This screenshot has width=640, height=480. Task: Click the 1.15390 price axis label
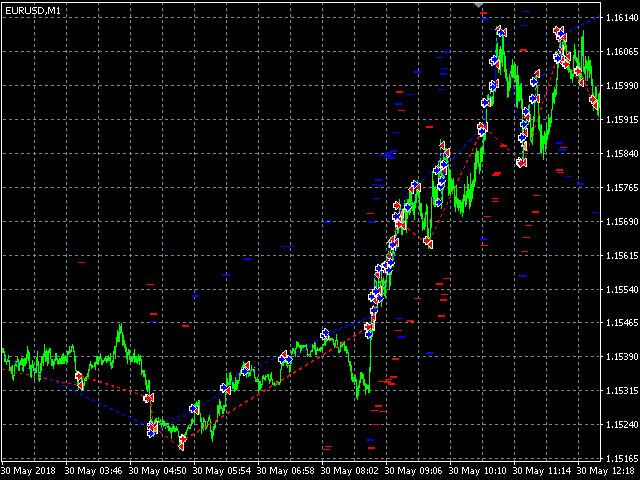coord(622,356)
